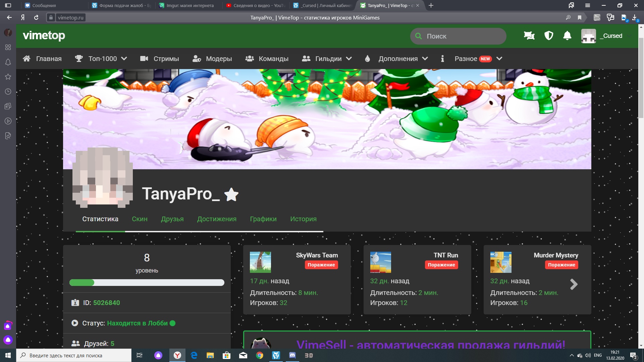Image resolution: width=644 pixels, height=362 pixels.
Task: Switch to the Скин tab
Action: pyautogui.click(x=140, y=219)
